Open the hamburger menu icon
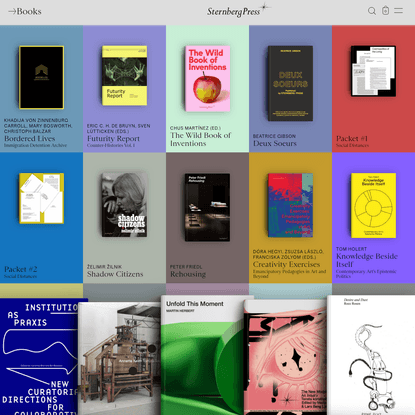Viewport: 415px width, 415px height. click(399, 11)
